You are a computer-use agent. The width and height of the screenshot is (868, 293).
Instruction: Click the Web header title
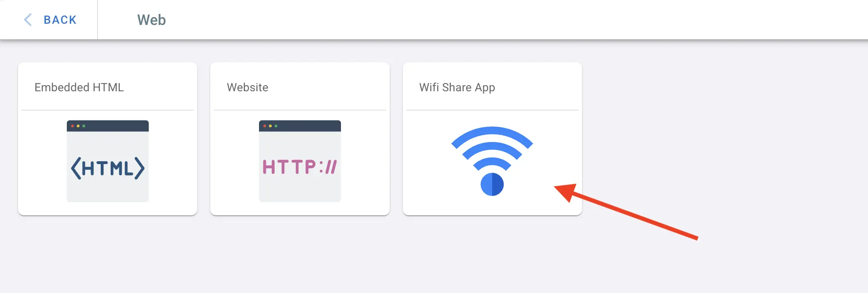151,19
